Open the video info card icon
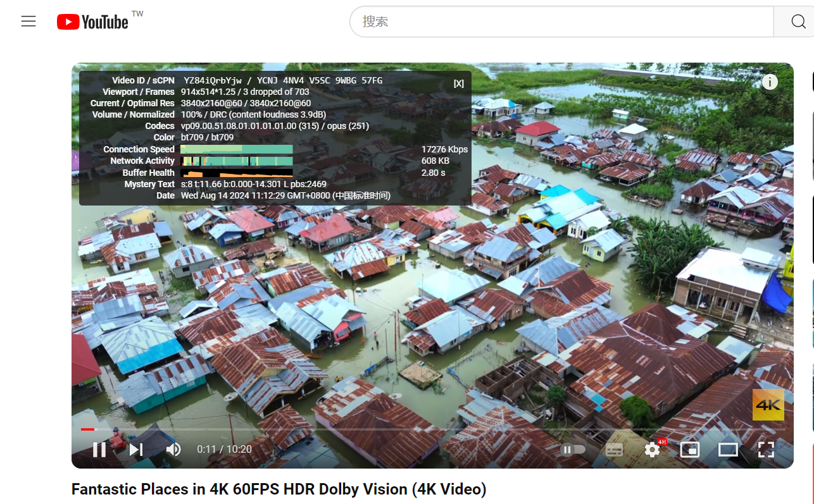Screen dimensions: 814x504 pyautogui.click(x=769, y=82)
